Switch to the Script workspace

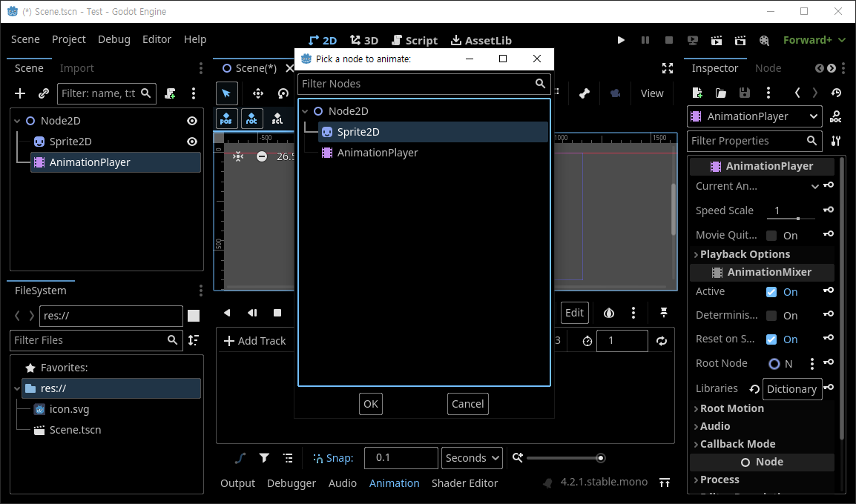(415, 40)
